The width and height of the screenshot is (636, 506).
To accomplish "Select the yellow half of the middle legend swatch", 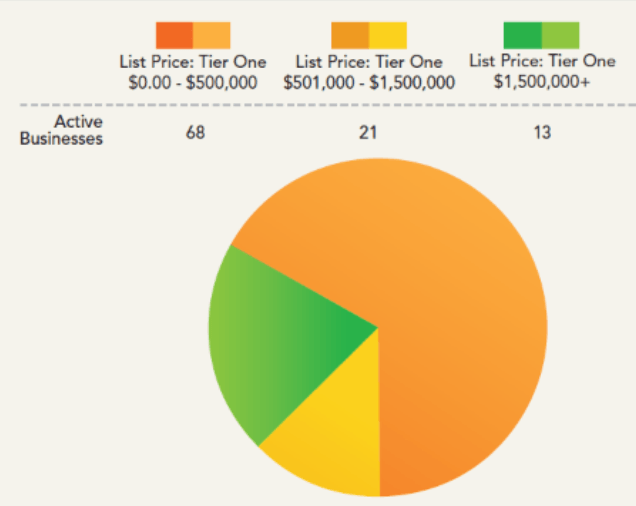I will click(x=388, y=35).
